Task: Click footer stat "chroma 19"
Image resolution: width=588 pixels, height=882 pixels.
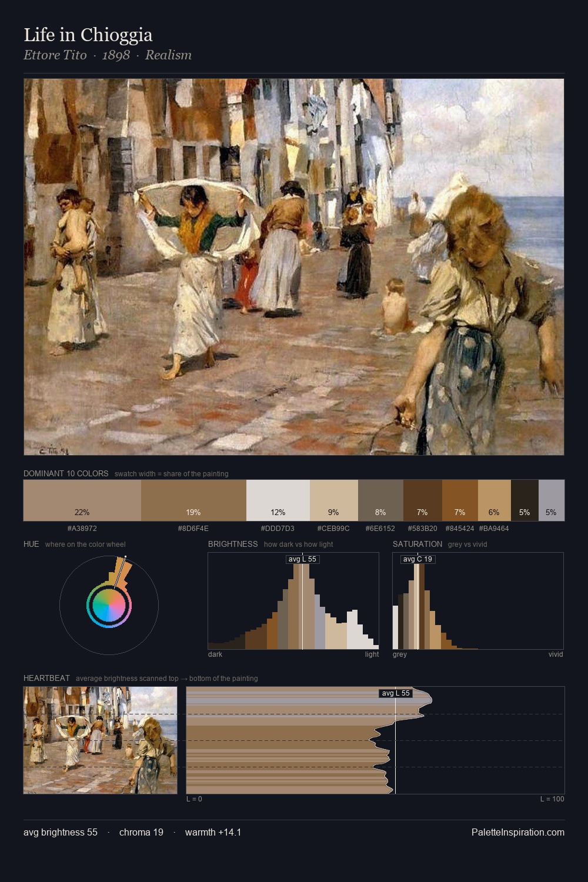Action: click(x=141, y=832)
